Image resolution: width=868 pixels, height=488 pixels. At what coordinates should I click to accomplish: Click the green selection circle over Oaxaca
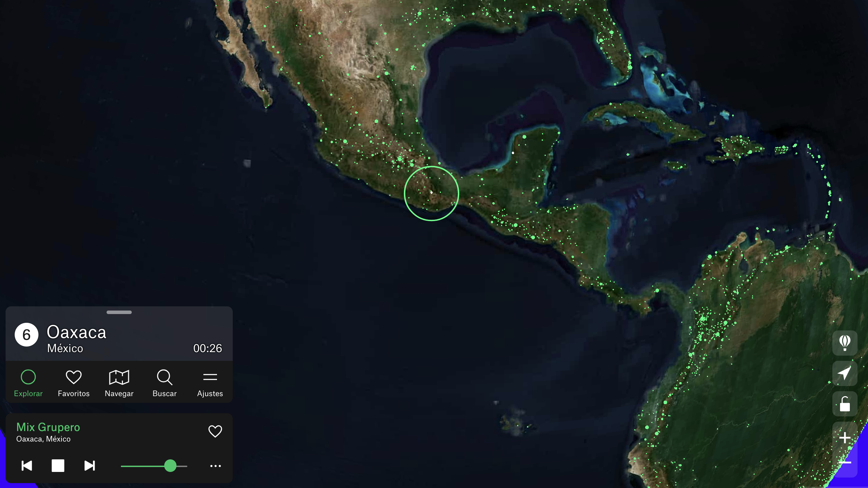pyautogui.click(x=431, y=193)
